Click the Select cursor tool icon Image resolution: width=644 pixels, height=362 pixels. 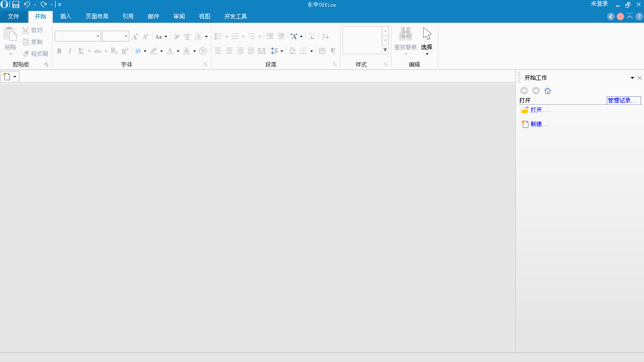(x=427, y=34)
